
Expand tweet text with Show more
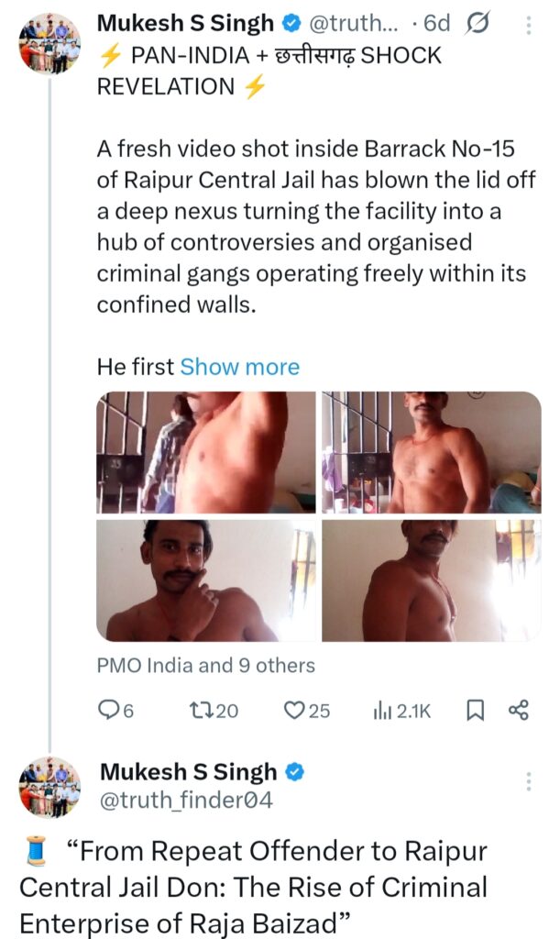coord(239,367)
